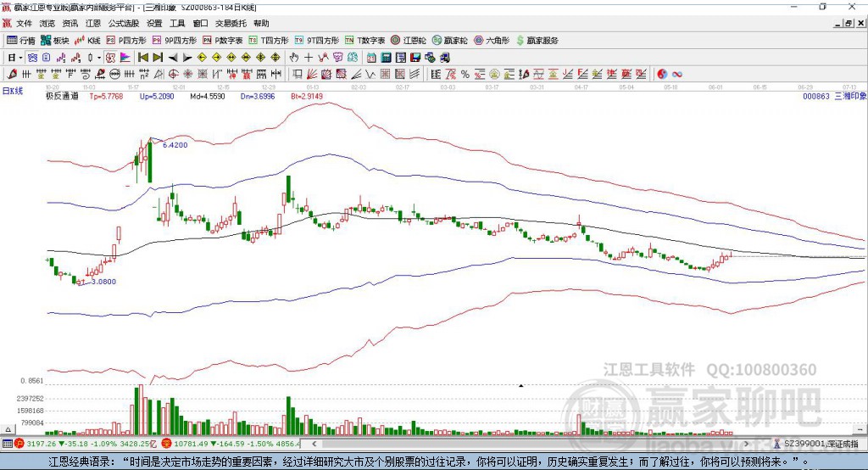This screenshot has width=868, height=470.
Task: Click the blue infinity icon
Action: (x=676, y=75)
